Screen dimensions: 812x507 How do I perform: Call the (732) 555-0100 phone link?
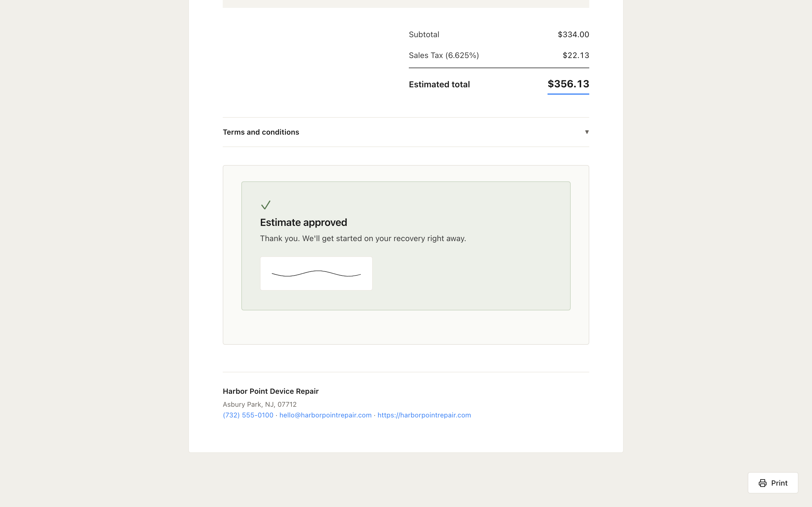[248, 415]
